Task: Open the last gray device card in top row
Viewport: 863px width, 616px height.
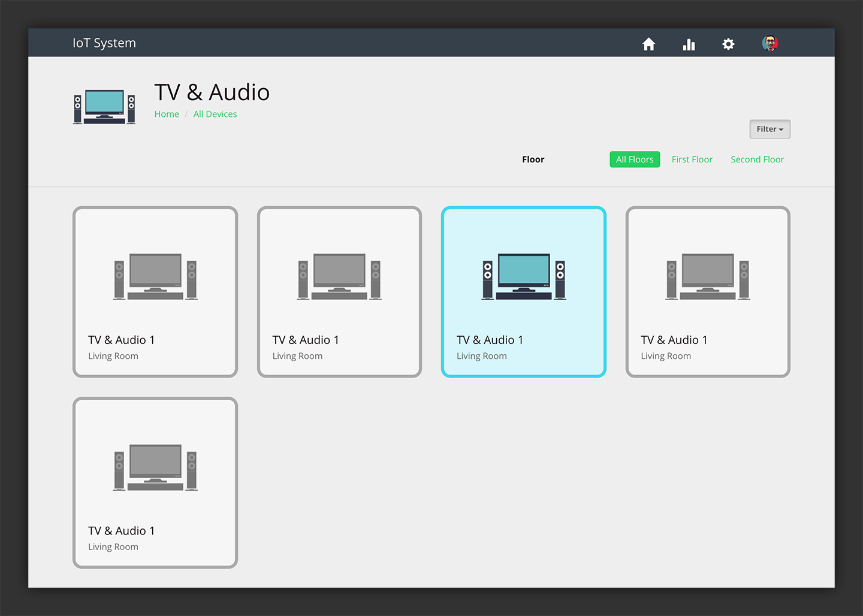Action: (708, 292)
